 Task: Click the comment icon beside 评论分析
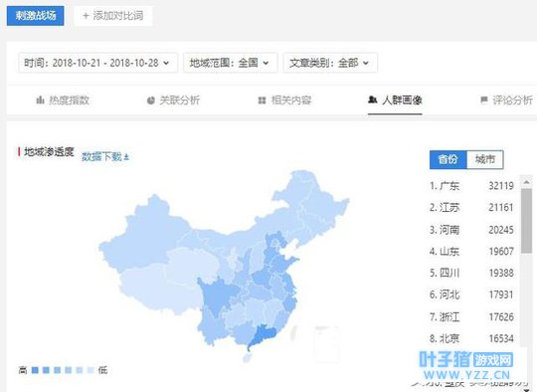484,100
